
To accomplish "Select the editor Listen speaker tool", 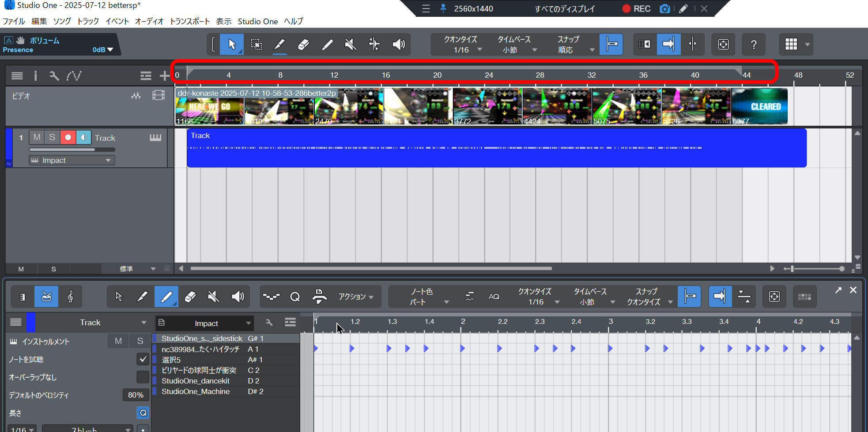I will pyautogui.click(x=238, y=297).
